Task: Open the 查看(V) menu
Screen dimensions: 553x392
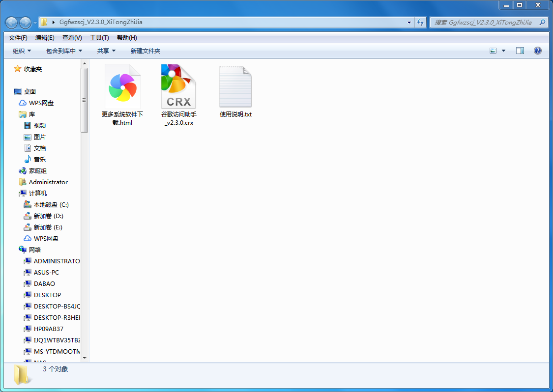Action: 72,38
